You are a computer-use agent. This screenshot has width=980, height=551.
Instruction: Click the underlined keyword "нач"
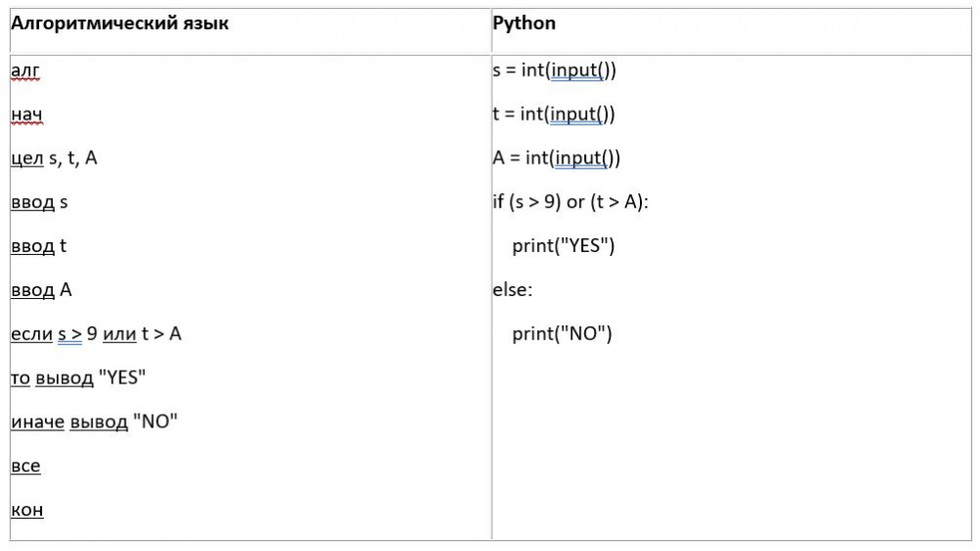(26, 115)
